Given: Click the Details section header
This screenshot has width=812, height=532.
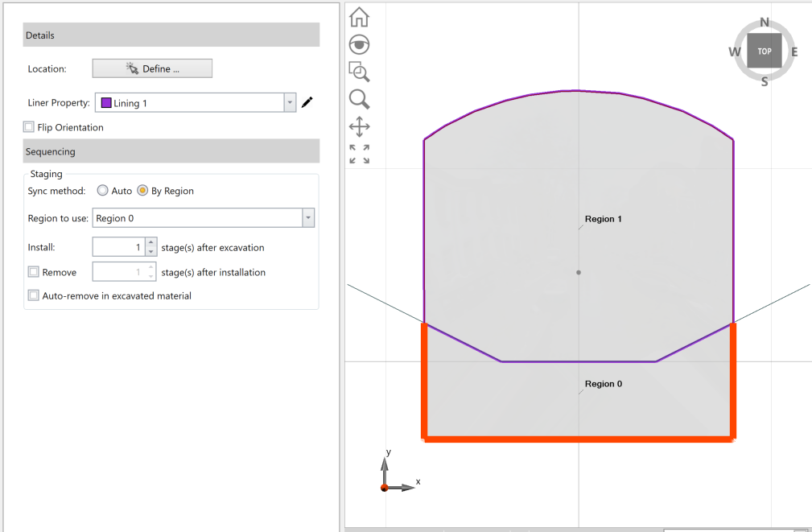Looking at the screenshot, I should 171,35.
